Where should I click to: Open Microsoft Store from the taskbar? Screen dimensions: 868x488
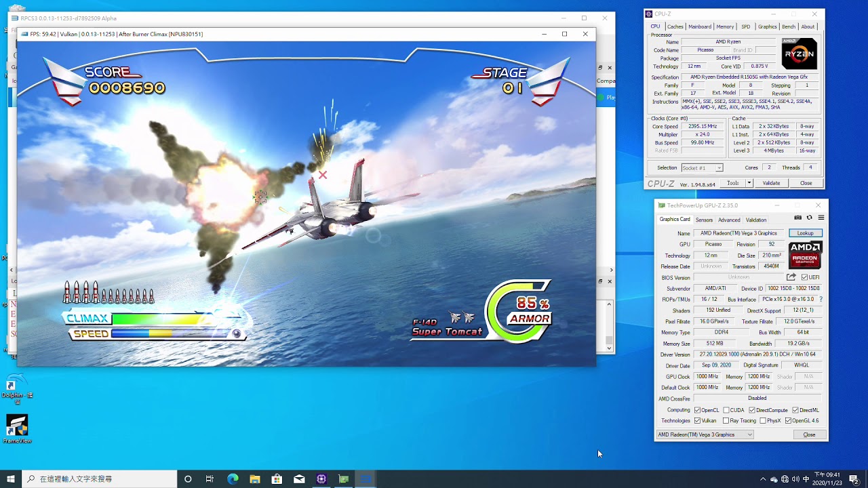coord(277,479)
